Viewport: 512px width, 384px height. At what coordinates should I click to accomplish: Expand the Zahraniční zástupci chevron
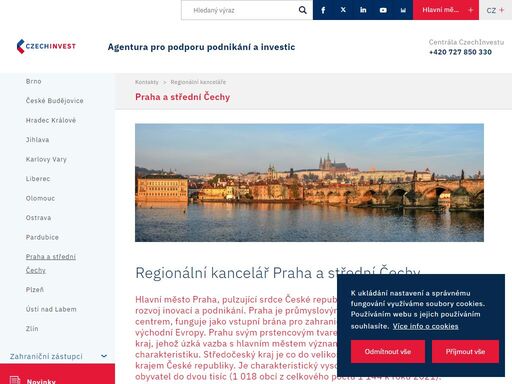[x=104, y=356]
